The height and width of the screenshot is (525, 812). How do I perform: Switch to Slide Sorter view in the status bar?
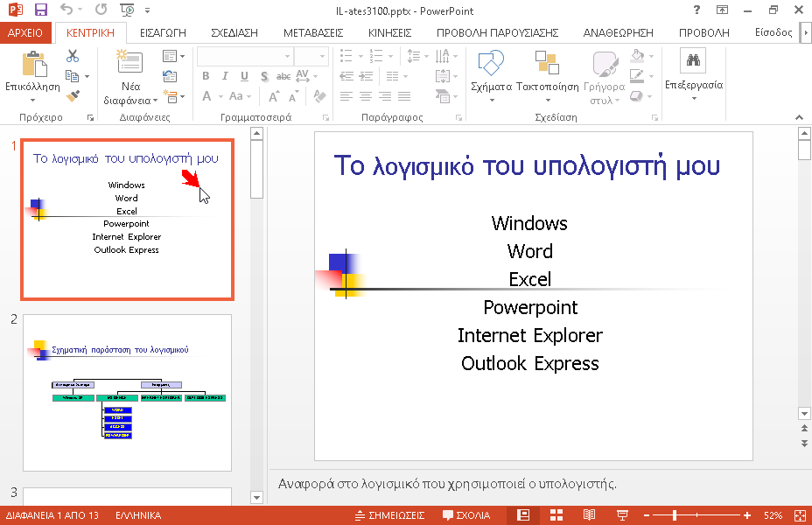(x=556, y=515)
